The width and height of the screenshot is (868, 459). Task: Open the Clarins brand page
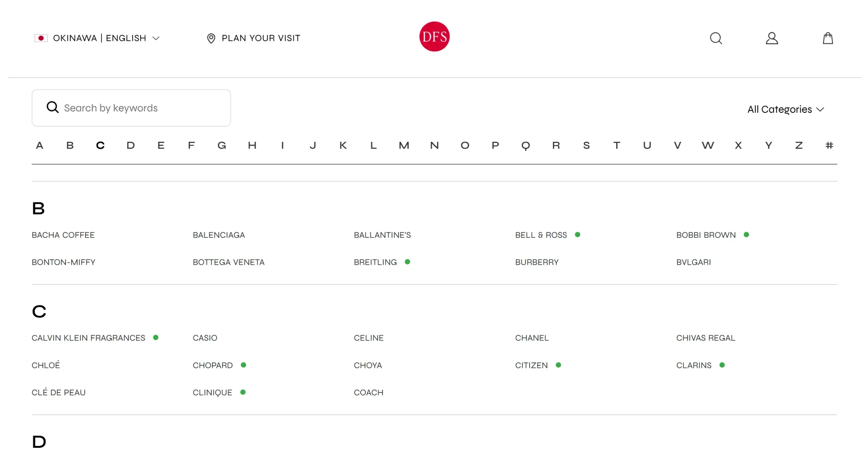point(694,365)
